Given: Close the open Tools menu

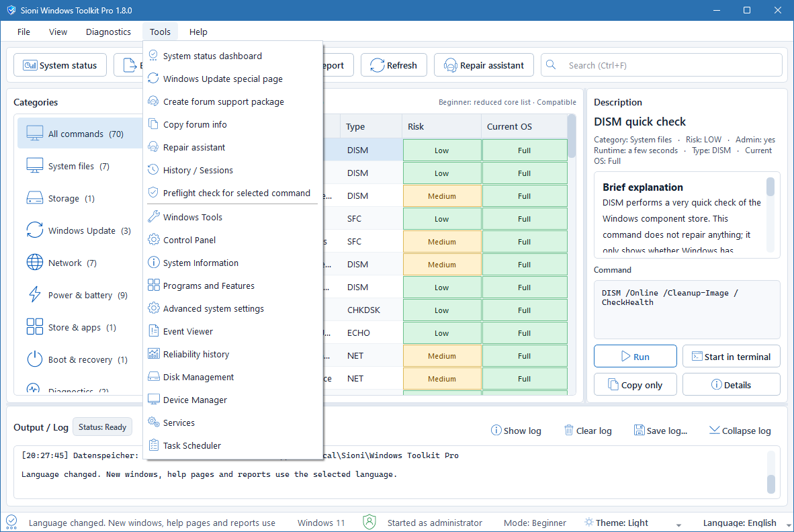Looking at the screenshot, I should (160, 32).
